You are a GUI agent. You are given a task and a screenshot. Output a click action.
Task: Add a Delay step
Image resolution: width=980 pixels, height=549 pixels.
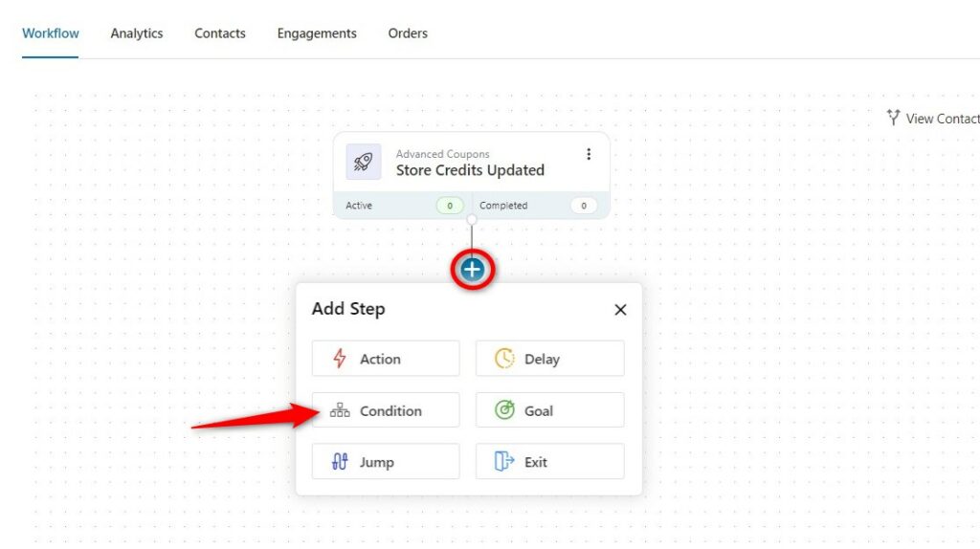(549, 359)
